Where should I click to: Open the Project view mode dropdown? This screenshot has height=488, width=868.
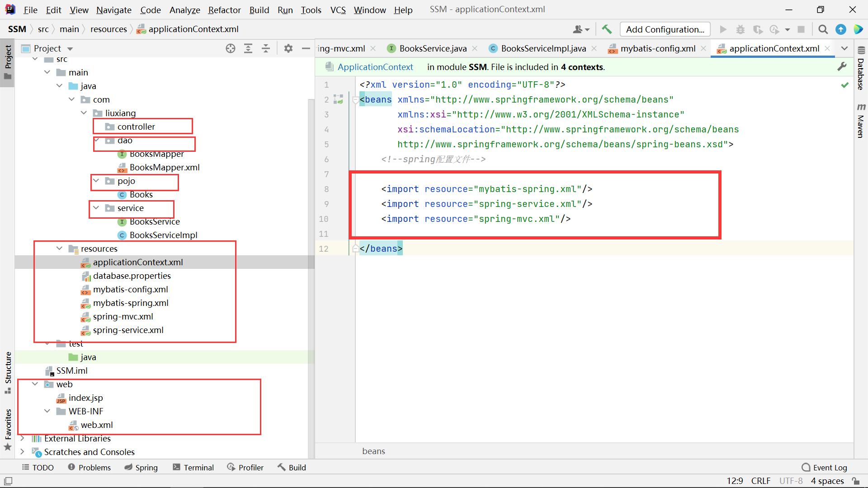tap(70, 49)
